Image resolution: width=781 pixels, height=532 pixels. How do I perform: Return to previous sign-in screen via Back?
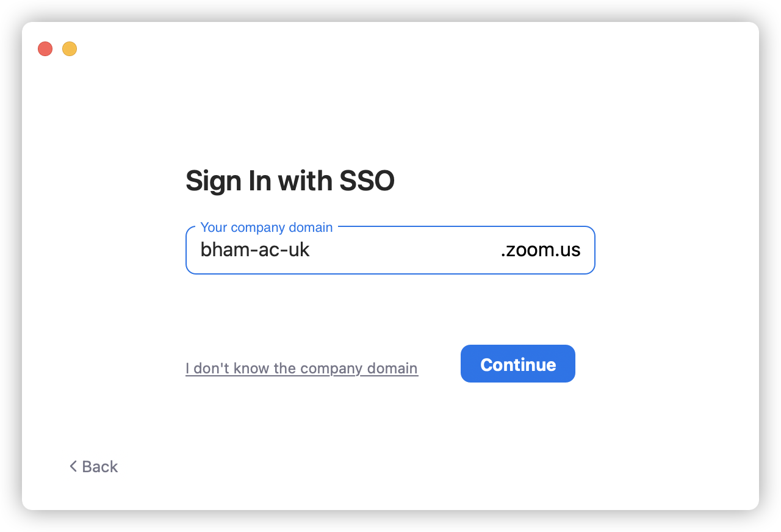(x=93, y=467)
